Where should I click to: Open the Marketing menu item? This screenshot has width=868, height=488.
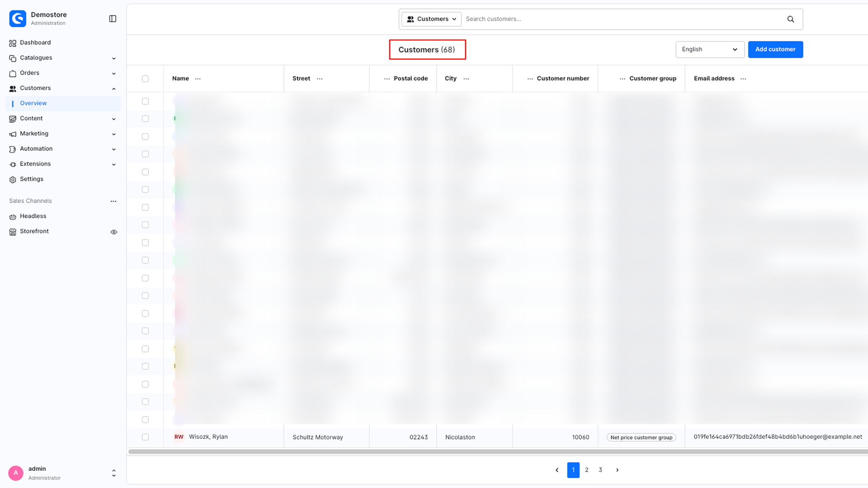click(63, 134)
